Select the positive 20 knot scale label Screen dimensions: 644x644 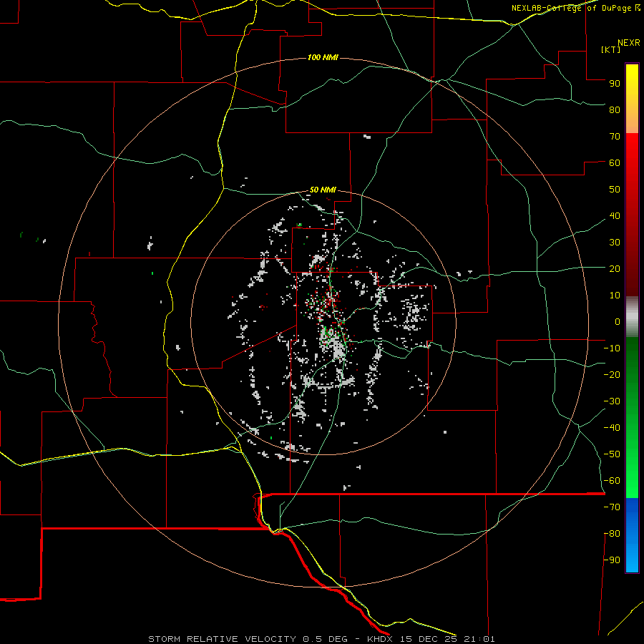click(x=615, y=268)
